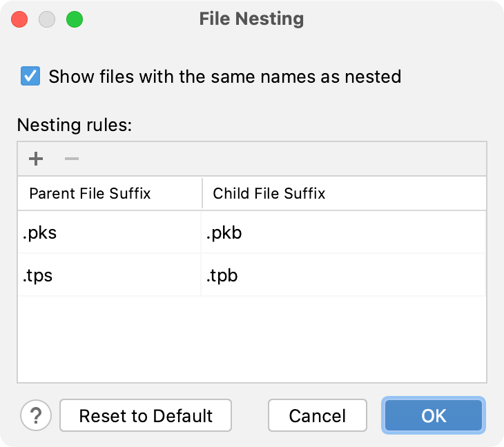Zoom the window with the green button
504x447 pixels.
[75, 19]
